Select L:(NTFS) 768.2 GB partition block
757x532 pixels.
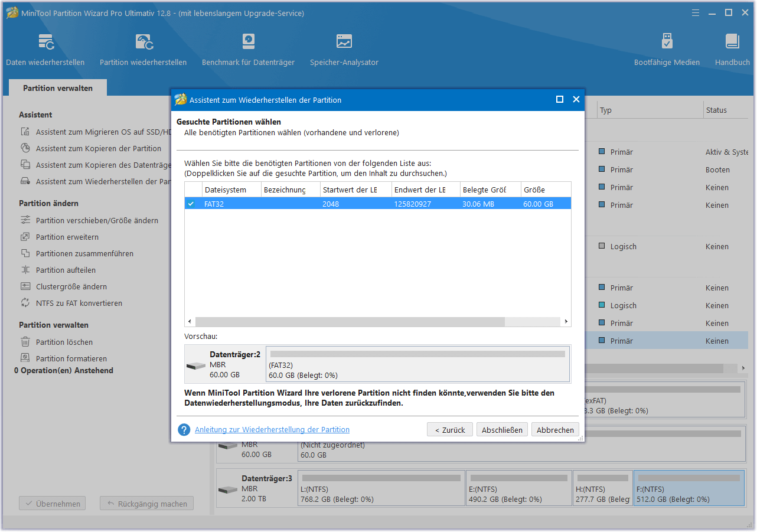pyautogui.click(x=381, y=488)
